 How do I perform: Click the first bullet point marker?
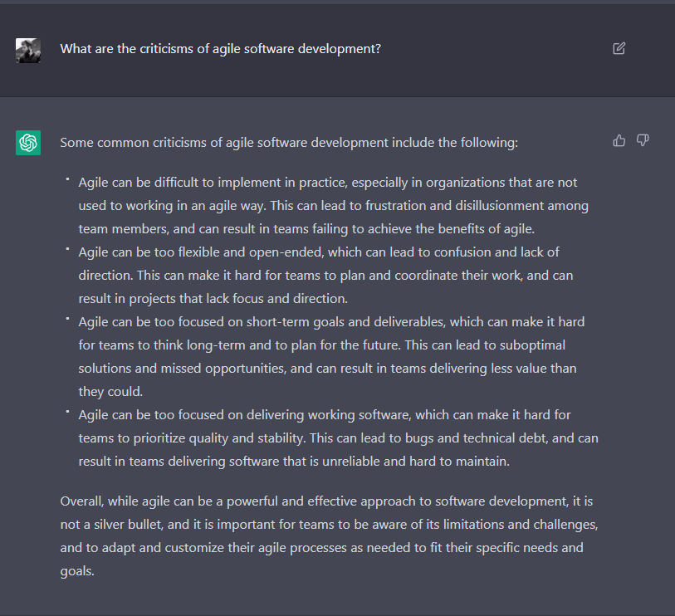pos(68,178)
